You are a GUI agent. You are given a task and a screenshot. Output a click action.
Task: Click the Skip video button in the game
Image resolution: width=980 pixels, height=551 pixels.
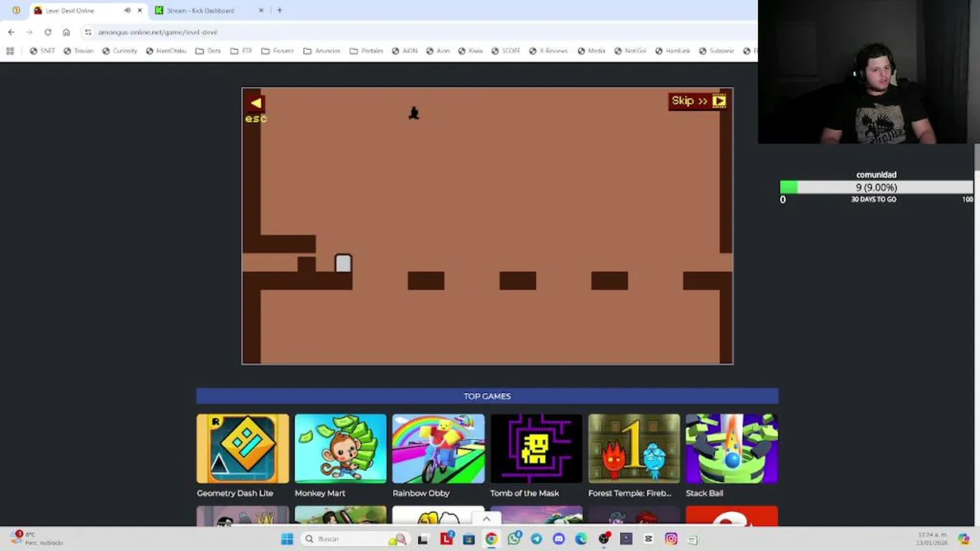(x=697, y=101)
